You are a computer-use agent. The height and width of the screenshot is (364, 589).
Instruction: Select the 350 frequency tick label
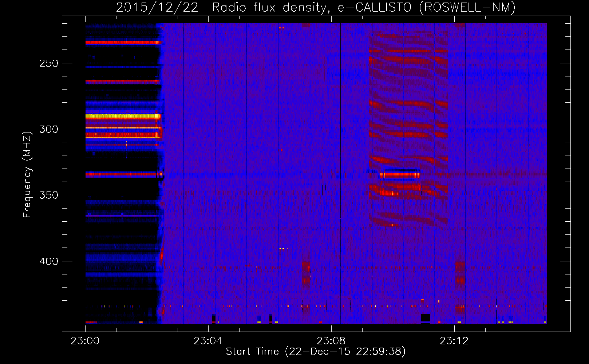coord(49,195)
